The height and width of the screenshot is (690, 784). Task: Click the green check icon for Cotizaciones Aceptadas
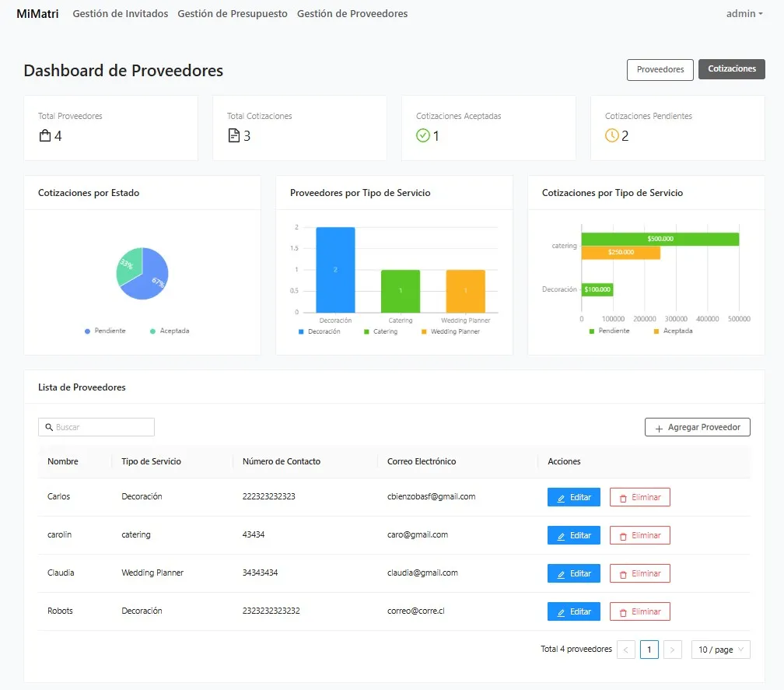click(x=423, y=136)
